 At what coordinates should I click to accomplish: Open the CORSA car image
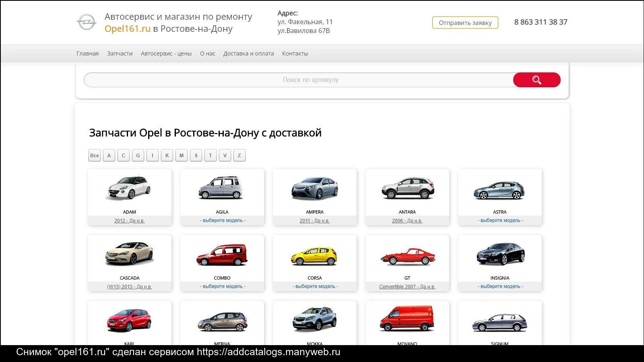[314, 256]
